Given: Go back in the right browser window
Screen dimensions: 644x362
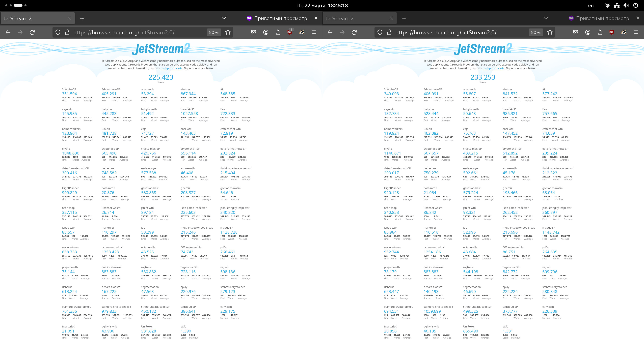Looking at the screenshot, I should [x=330, y=32].
